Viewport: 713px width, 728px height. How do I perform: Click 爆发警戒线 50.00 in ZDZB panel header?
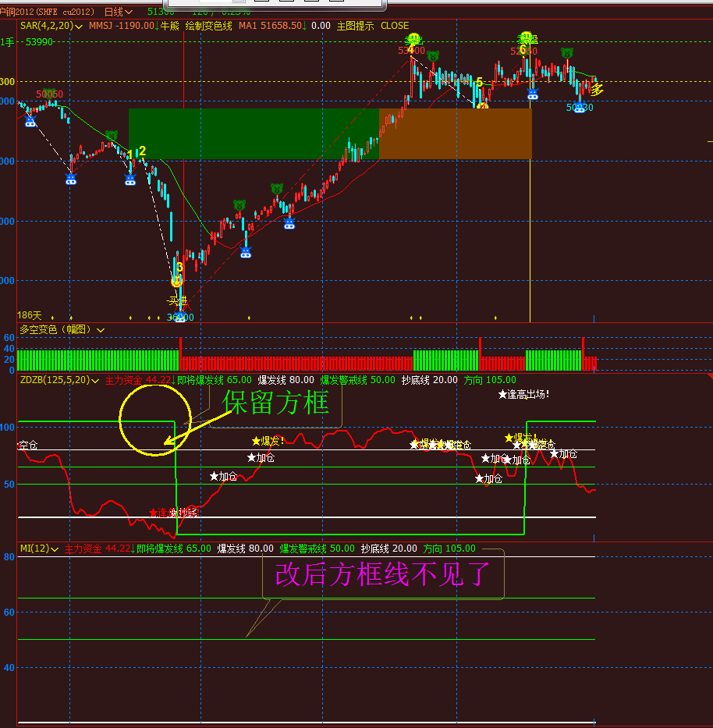tap(358, 380)
